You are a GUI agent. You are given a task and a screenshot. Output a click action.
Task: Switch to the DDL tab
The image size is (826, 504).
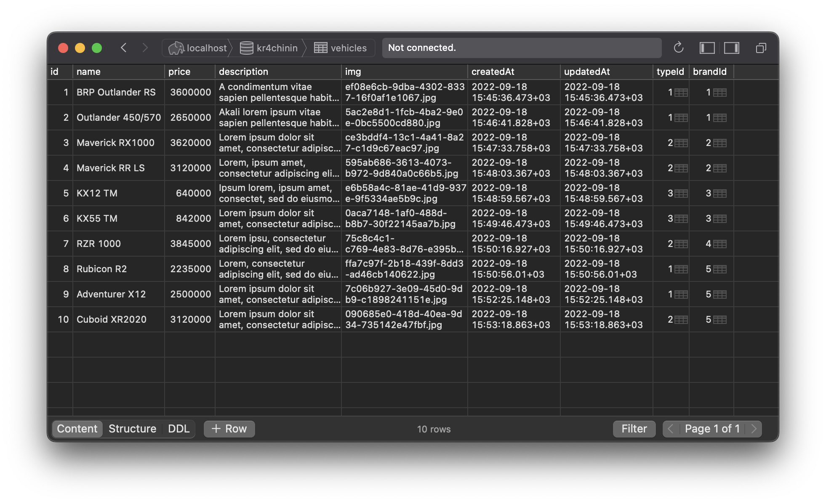click(179, 429)
